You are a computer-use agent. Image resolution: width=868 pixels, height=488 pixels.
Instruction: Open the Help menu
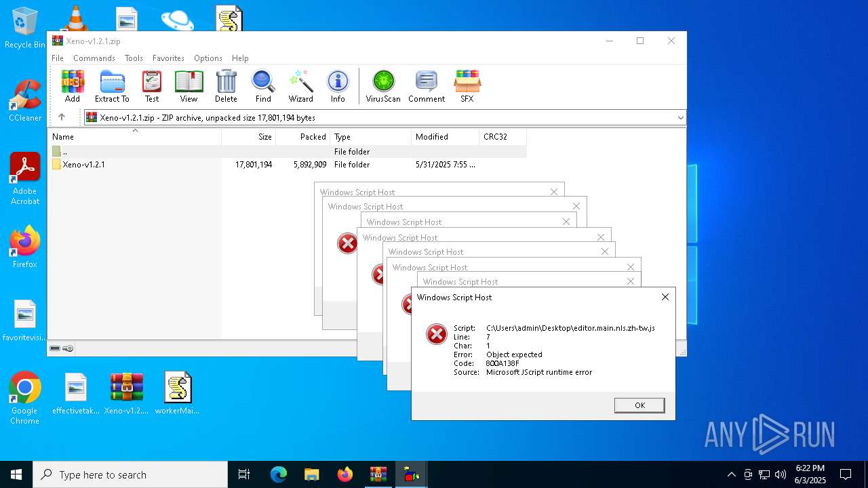pos(240,58)
